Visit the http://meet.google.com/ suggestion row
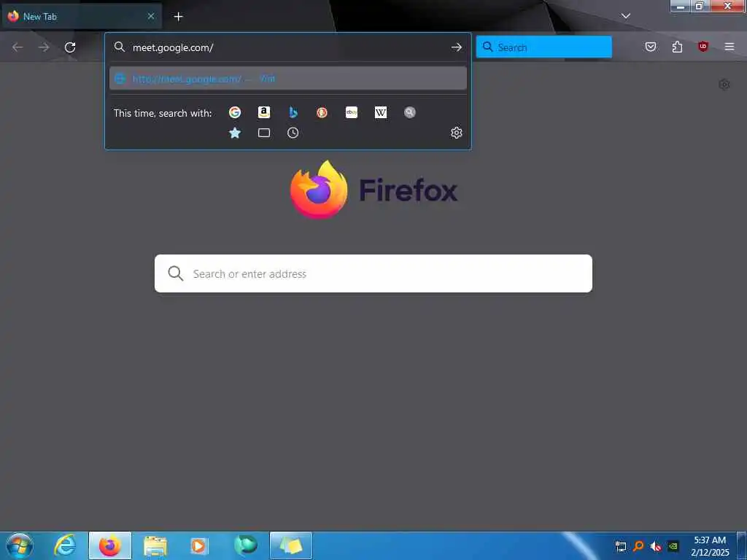Viewport: 747px width, 560px height. click(287, 79)
